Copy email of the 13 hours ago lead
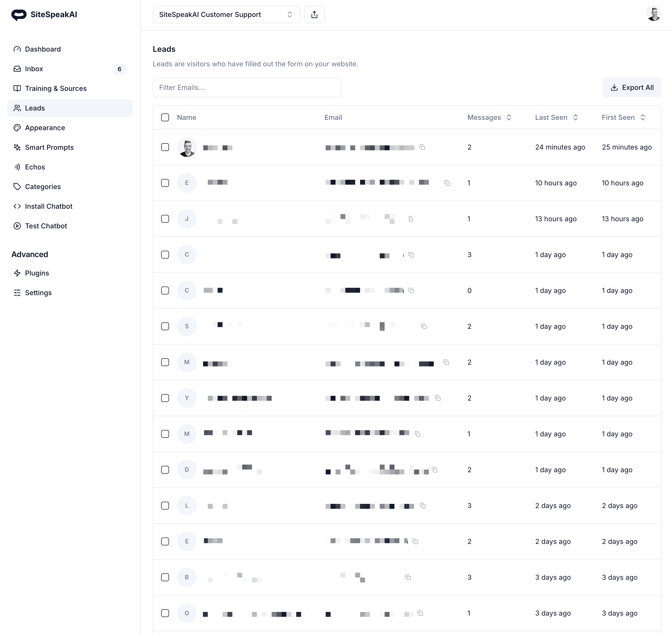 (x=410, y=219)
